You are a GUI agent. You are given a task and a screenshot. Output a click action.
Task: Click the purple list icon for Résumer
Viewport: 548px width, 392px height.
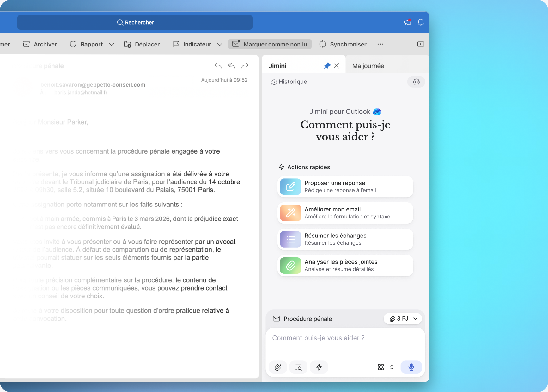coord(291,239)
